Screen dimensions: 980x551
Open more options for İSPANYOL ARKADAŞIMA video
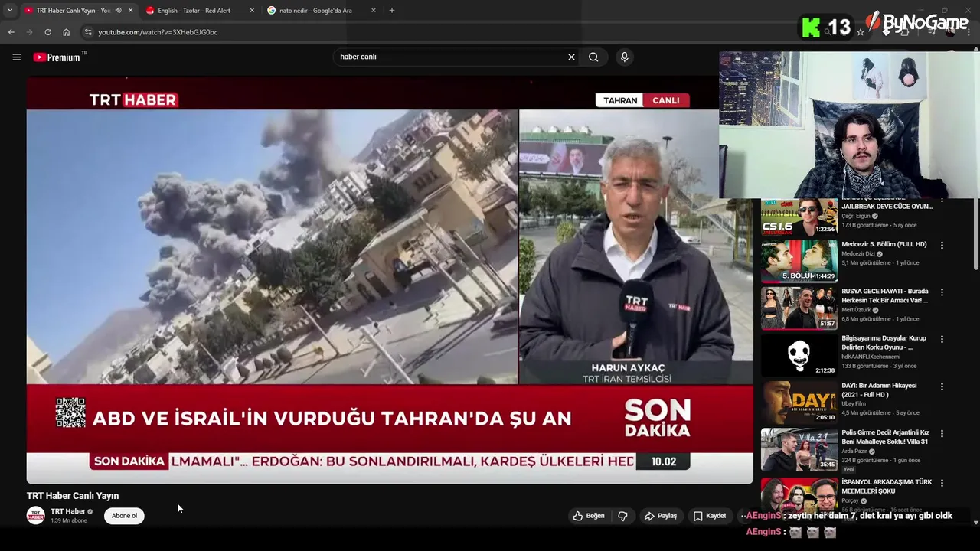(942, 483)
